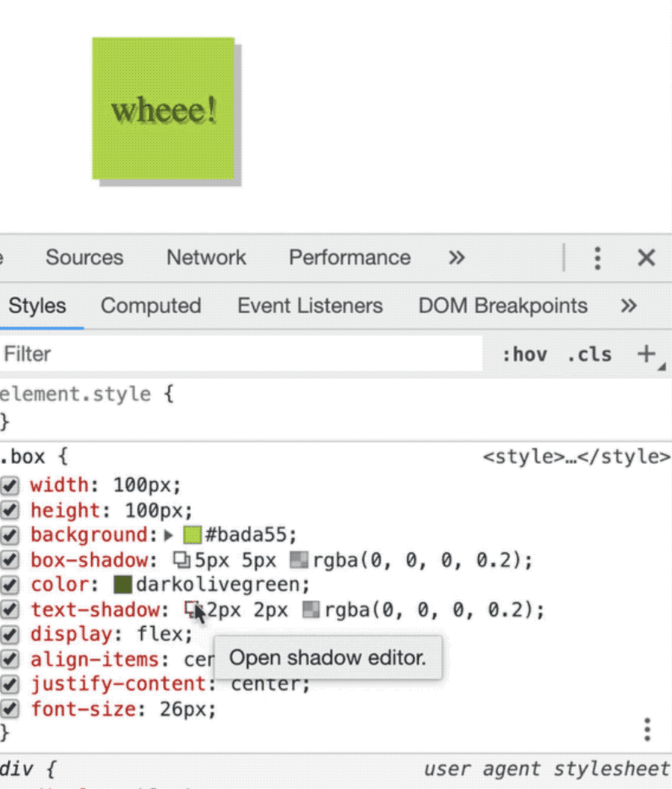Click the .cls classes button
672x789 pixels.
click(589, 354)
